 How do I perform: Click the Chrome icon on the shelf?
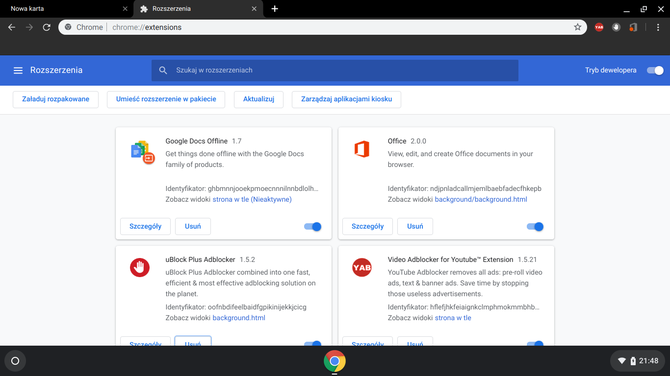(x=335, y=361)
